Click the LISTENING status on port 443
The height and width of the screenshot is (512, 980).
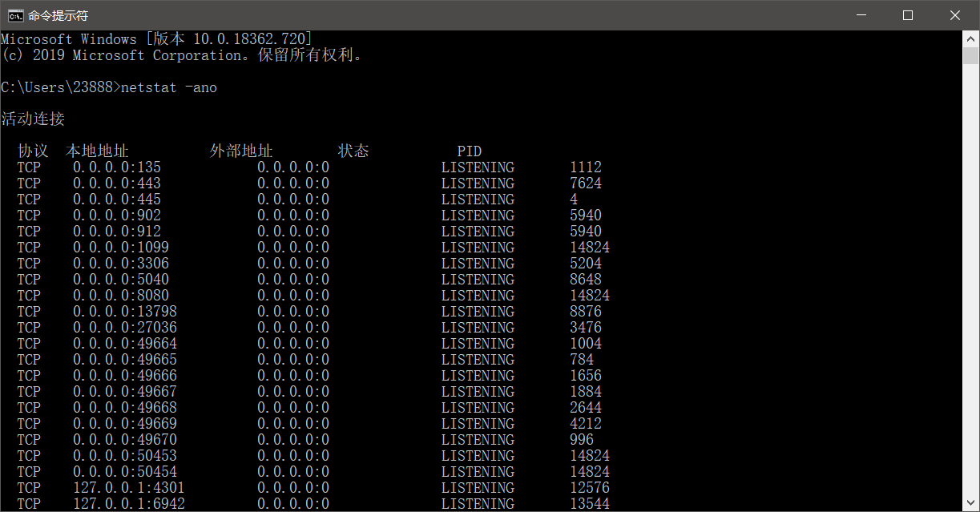click(x=478, y=183)
